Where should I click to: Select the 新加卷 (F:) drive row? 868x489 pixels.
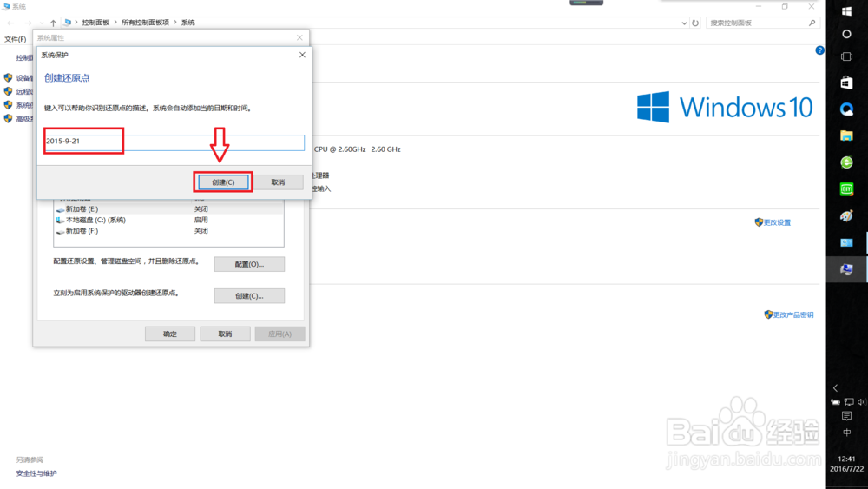click(x=169, y=231)
